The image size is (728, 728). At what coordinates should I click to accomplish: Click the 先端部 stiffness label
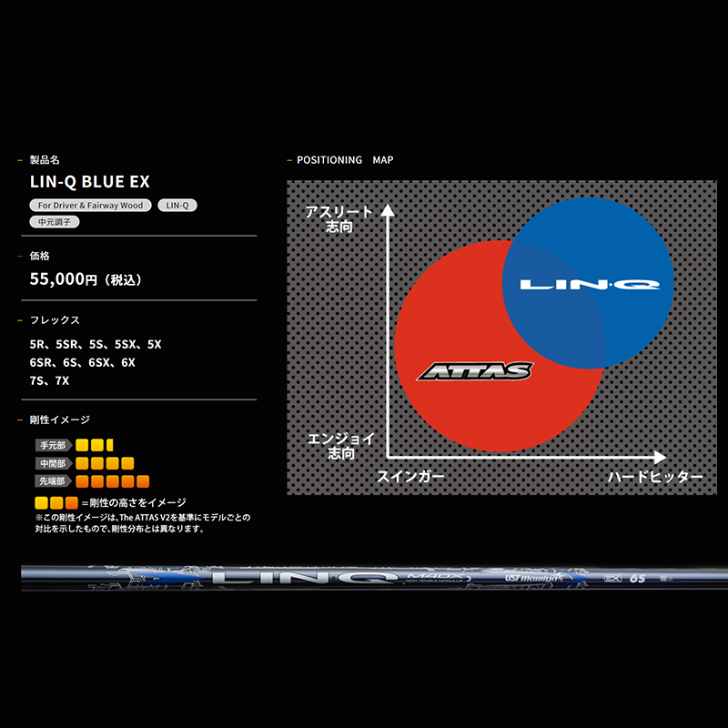tap(54, 481)
